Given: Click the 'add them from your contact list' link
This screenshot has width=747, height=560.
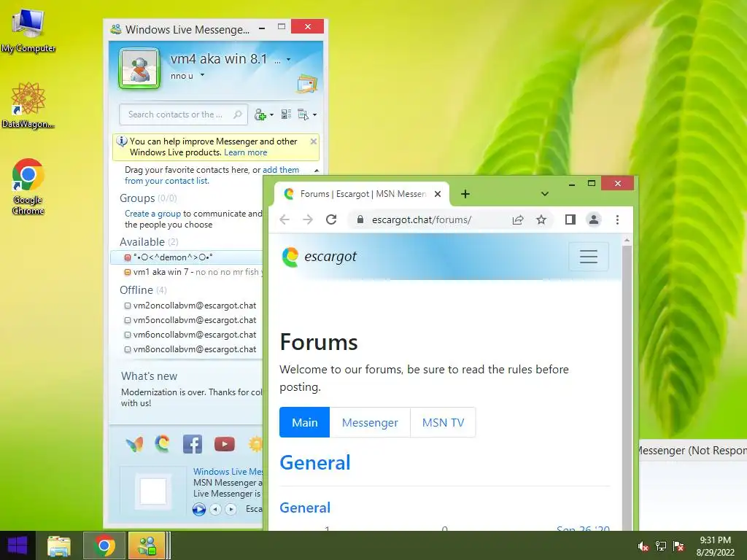Looking at the screenshot, I should [212, 175].
